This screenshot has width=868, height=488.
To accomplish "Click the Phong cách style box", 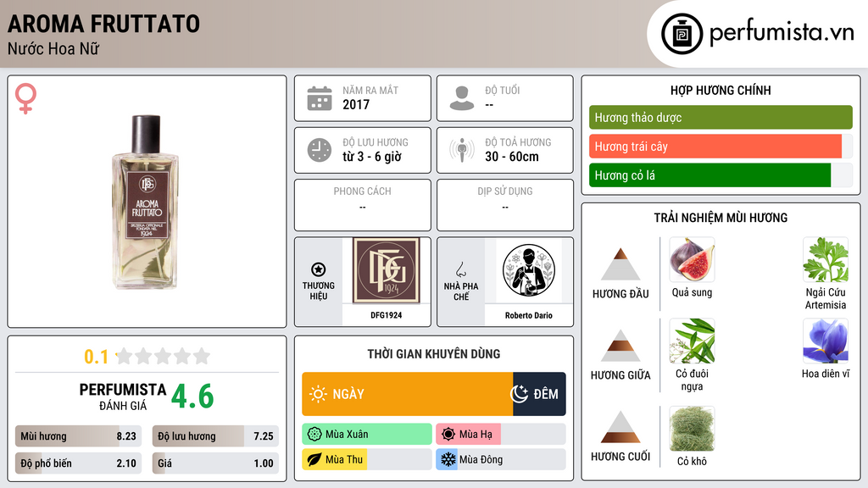I will tap(363, 205).
